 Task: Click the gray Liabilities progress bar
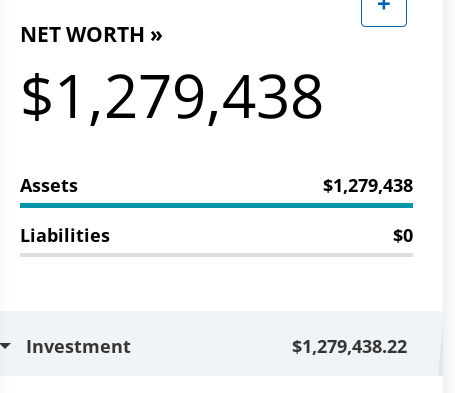(x=216, y=255)
